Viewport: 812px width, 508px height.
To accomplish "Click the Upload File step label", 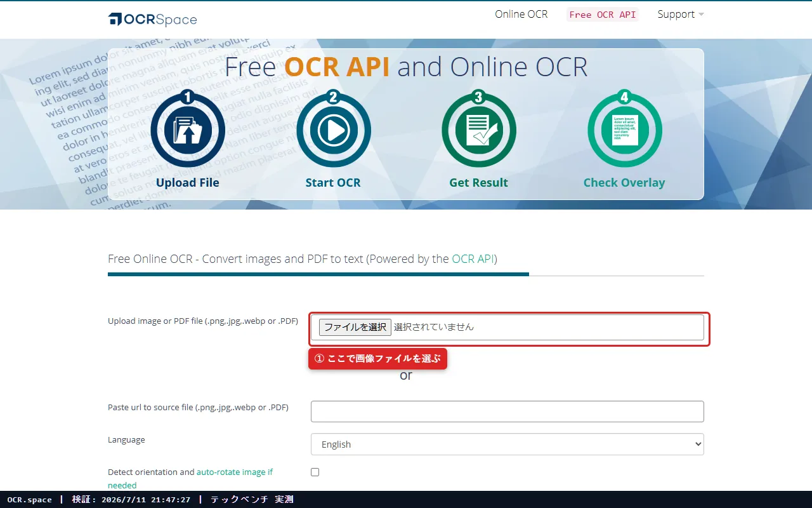I will (x=188, y=183).
